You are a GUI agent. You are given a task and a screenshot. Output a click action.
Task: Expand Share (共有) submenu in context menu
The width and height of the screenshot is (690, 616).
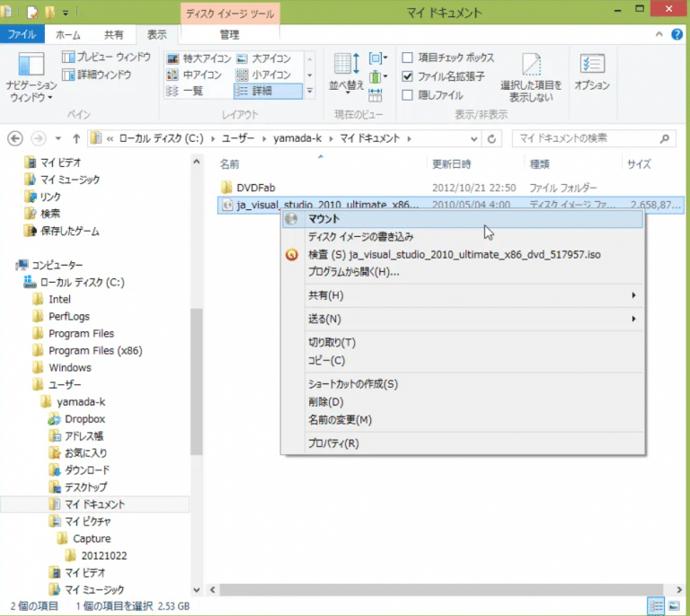(x=474, y=295)
